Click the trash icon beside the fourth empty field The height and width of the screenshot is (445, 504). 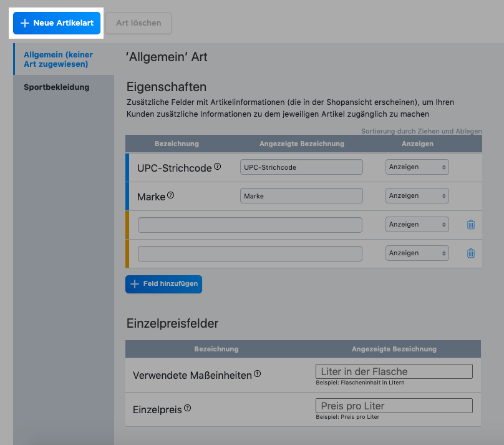[x=471, y=253]
